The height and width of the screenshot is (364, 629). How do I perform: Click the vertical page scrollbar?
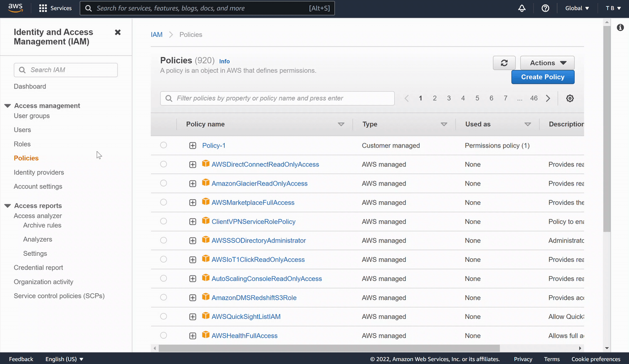tap(607, 129)
